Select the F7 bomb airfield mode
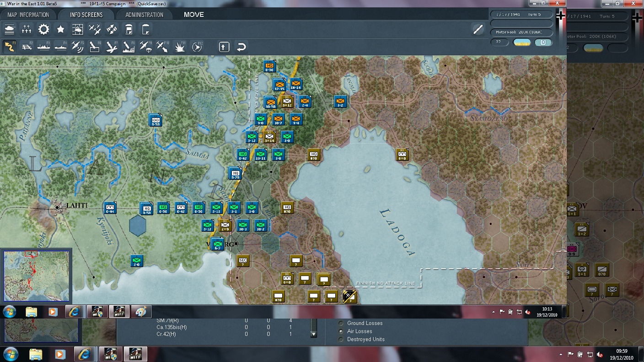644x362 pixels. 112,47
